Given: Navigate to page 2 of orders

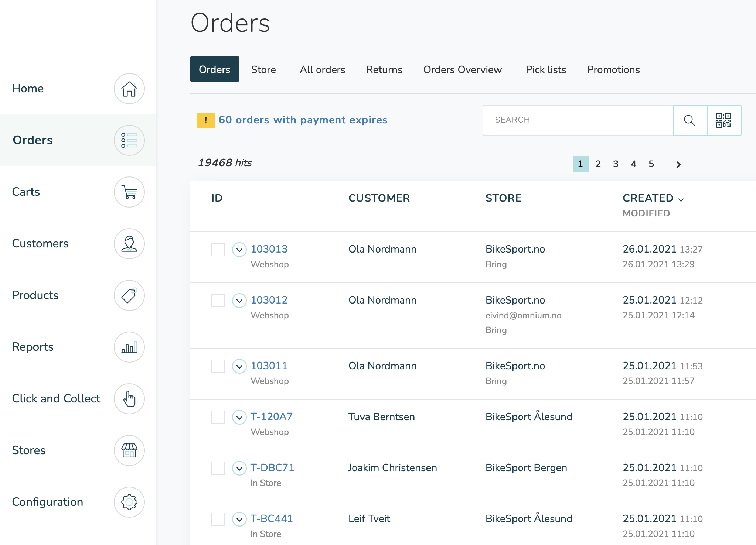Looking at the screenshot, I should (x=598, y=164).
